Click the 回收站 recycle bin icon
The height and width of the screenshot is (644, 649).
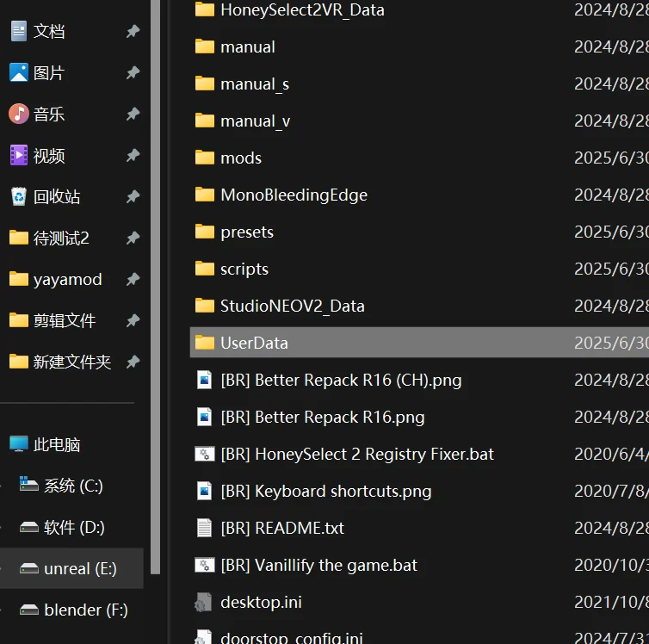[19, 196]
